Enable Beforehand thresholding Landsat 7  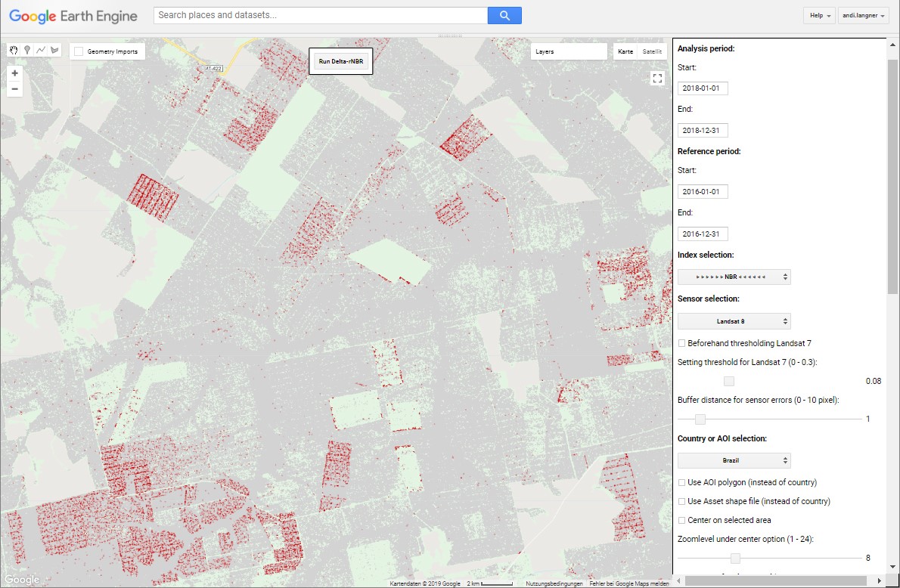(x=682, y=343)
